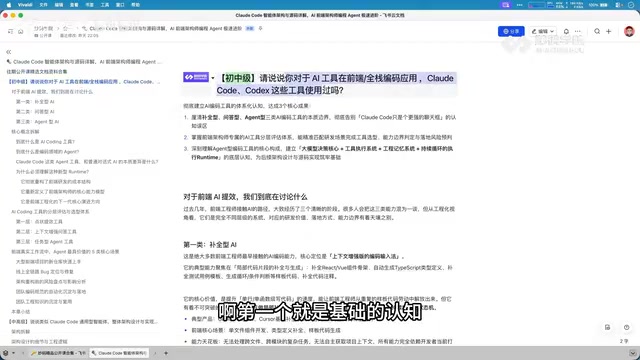
Task: Select outline item 第一类：补全型 AI
Action: (35, 102)
